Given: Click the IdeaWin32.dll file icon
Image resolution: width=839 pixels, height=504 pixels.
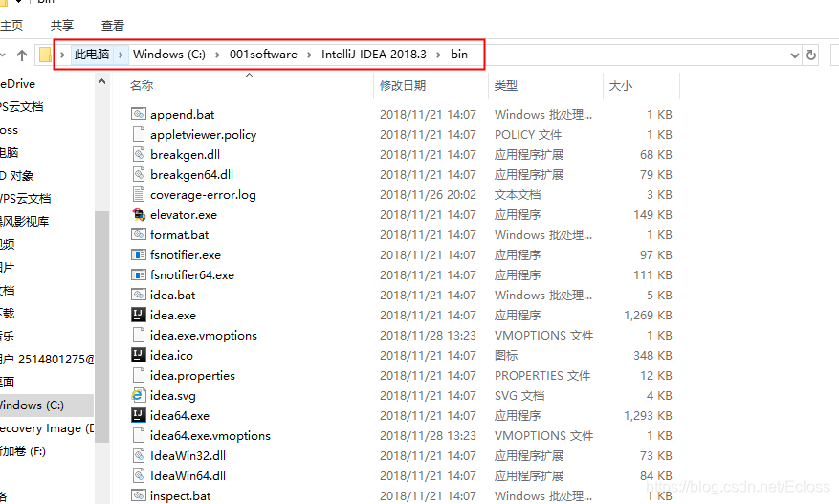Looking at the screenshot, I should [139, 455].
